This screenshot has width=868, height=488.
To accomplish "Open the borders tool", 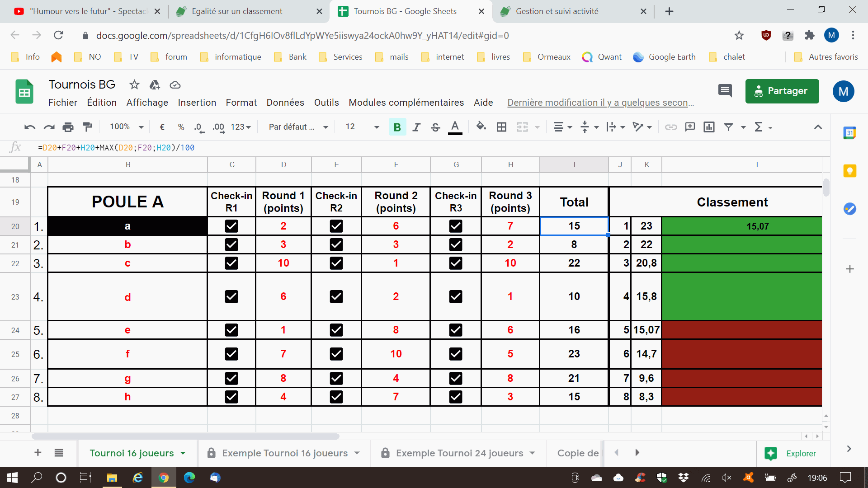I will [501, 127].
